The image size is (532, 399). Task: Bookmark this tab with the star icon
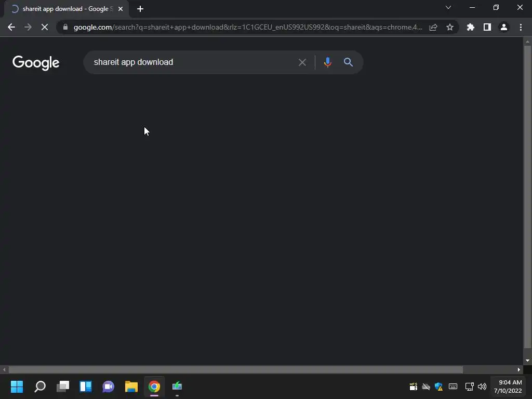pos(450,27)
